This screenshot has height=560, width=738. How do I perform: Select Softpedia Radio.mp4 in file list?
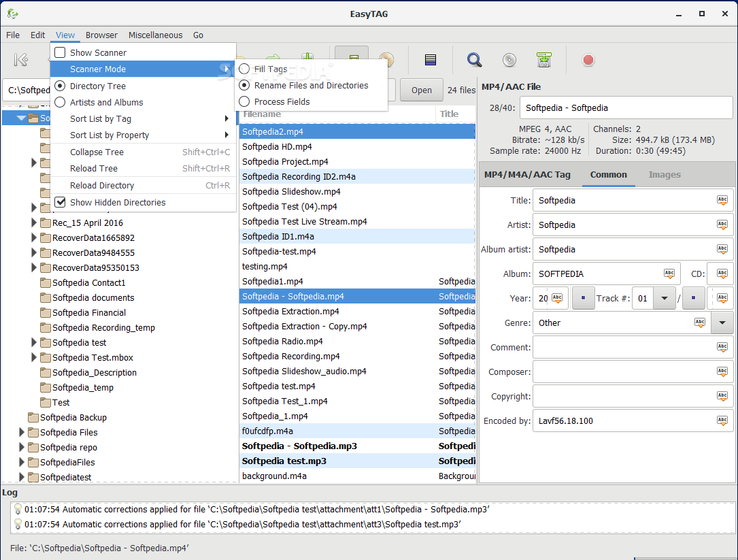(x=357, y=341)
